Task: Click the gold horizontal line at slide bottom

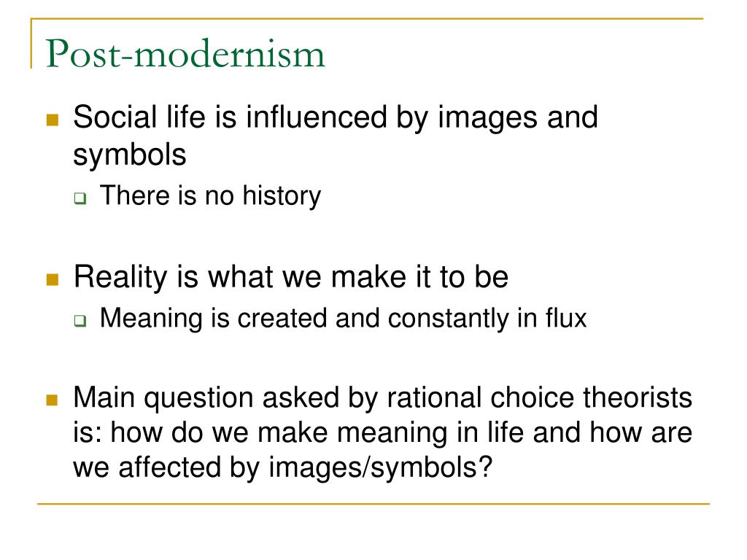Action: [373, 503]
